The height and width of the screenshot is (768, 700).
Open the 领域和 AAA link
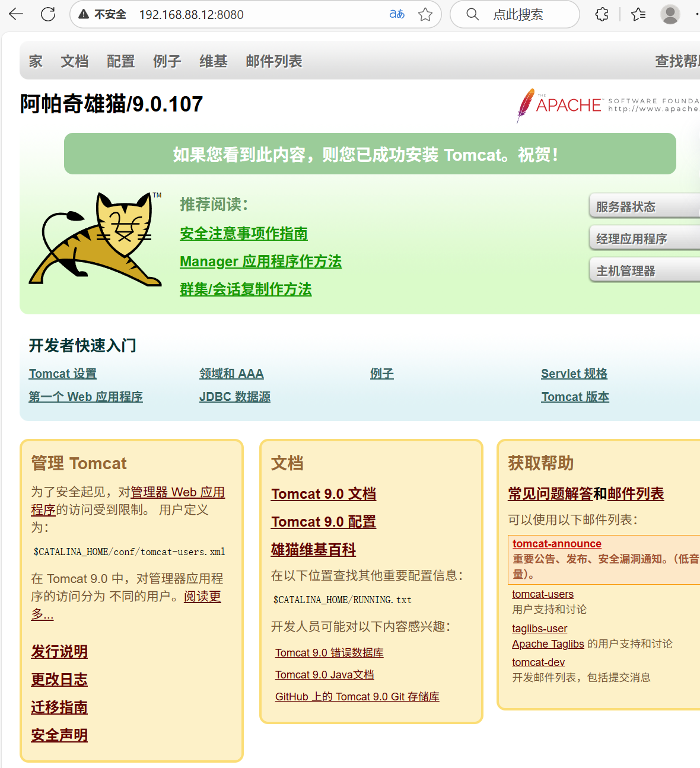[x=231, y=374]
